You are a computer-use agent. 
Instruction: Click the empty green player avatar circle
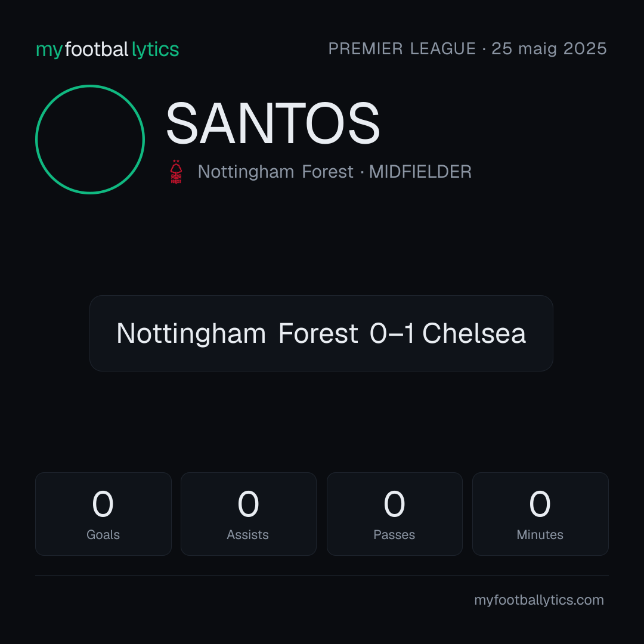90,140
